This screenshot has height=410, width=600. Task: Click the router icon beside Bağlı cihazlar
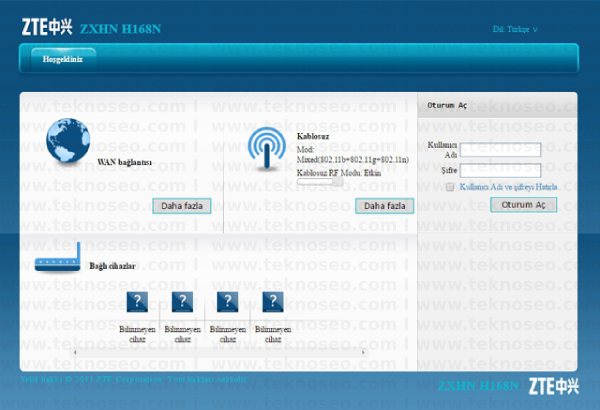pos(58,257)
